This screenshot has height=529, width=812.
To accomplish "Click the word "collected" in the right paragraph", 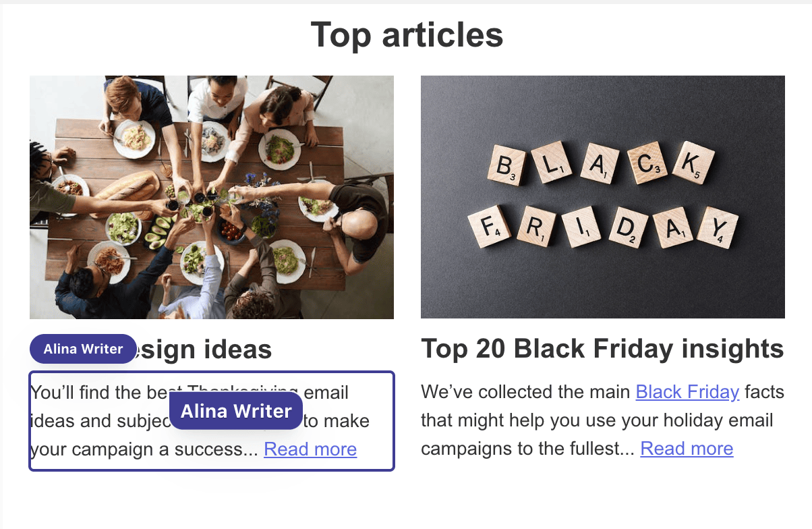I will 525,392.
